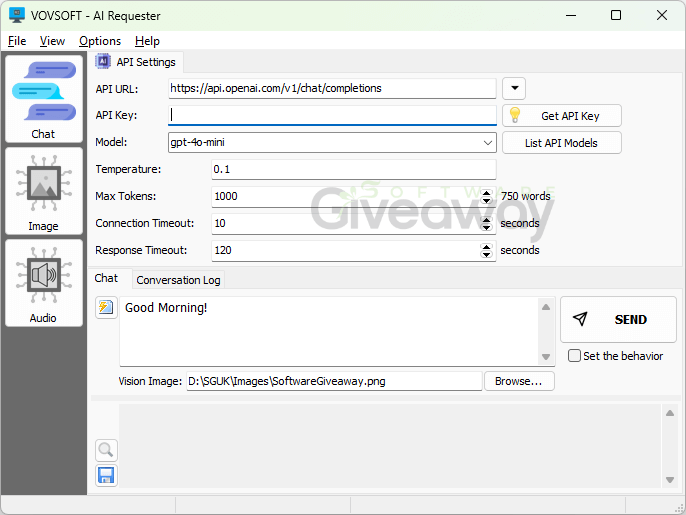This screenshot has height=515, width=686.
Task: Select the API Settings tab
Action: (x=137, y=62)
